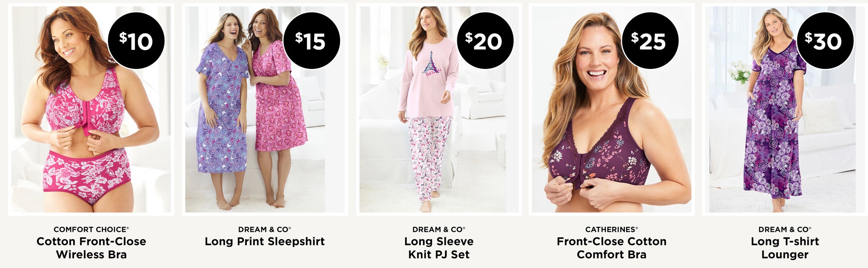Click Dream & Co label above Sleepshirt
The image size is (868, 268).
(265, 230)
